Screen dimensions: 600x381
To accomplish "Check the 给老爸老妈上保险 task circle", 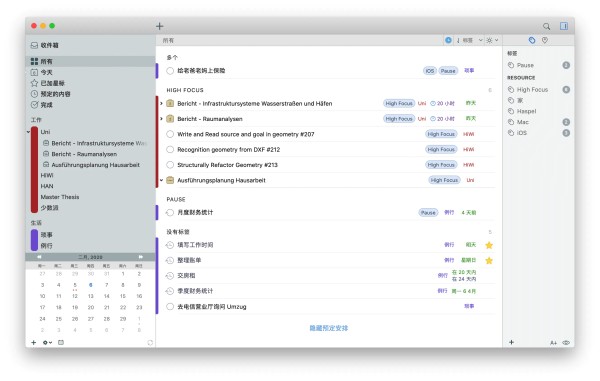I will pos(170,71).
